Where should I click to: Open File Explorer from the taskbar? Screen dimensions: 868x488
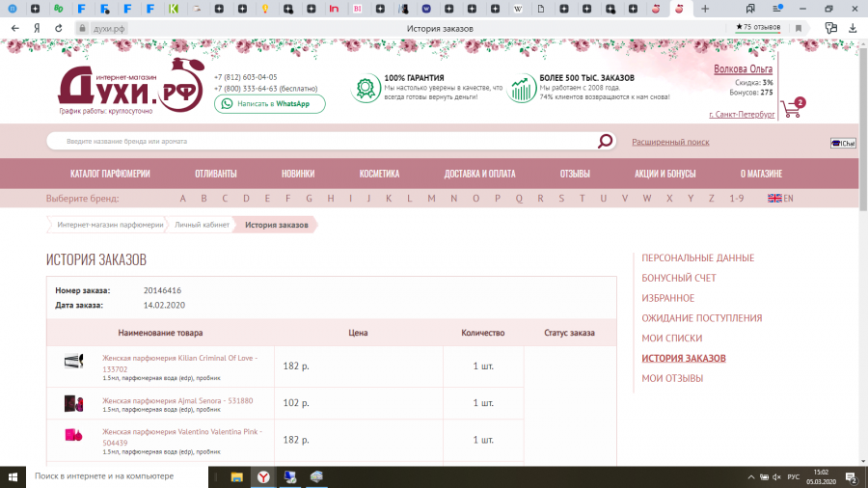(x=236, y=476)
